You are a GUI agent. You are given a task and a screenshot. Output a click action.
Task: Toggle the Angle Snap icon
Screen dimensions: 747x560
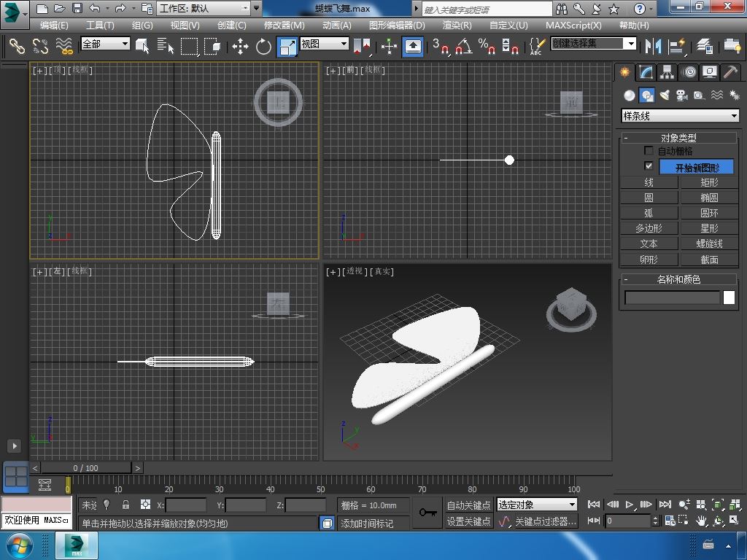point(463,47)
